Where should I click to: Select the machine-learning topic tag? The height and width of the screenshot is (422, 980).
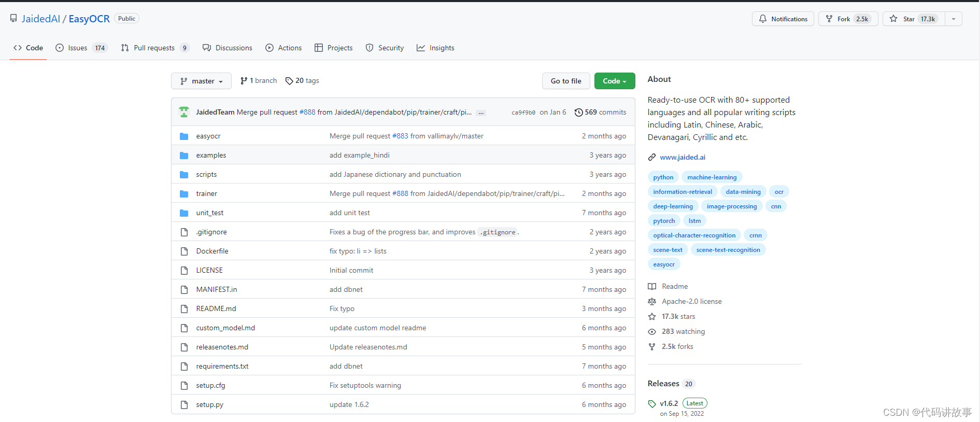coord(712,177)
